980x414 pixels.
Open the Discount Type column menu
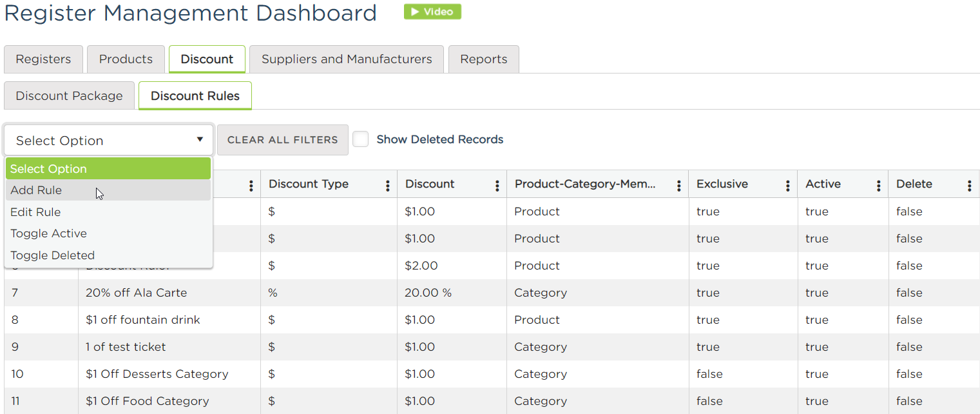[x=387, y=186]
